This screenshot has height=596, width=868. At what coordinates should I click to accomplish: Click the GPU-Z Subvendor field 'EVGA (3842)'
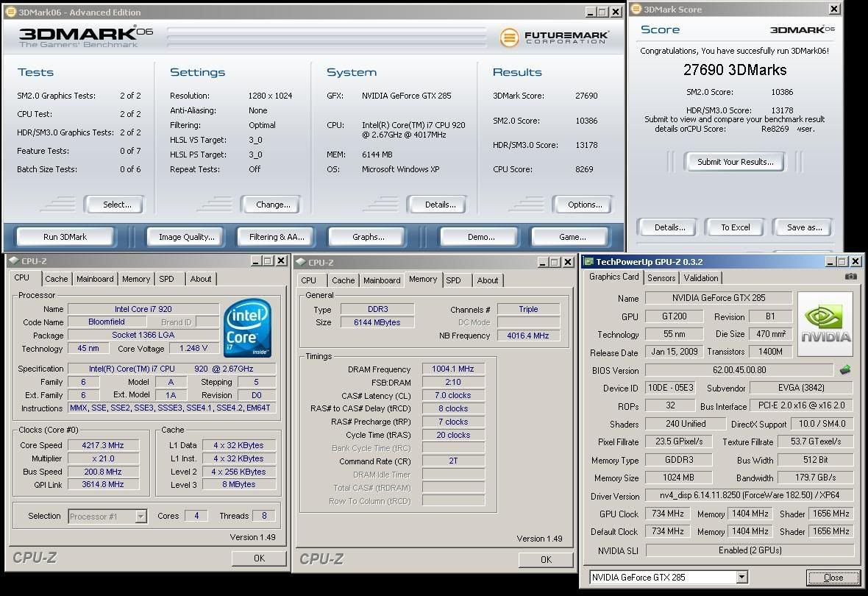pos(800,388)
